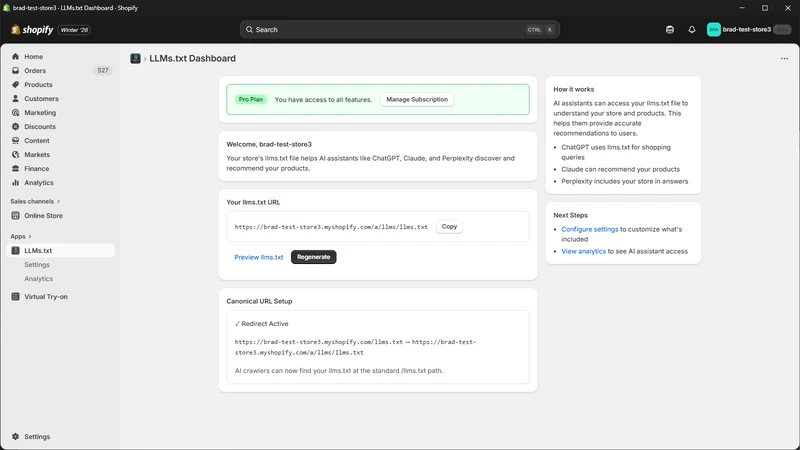
Task: Click the llms.txt URL text
Action: point(331,227)
